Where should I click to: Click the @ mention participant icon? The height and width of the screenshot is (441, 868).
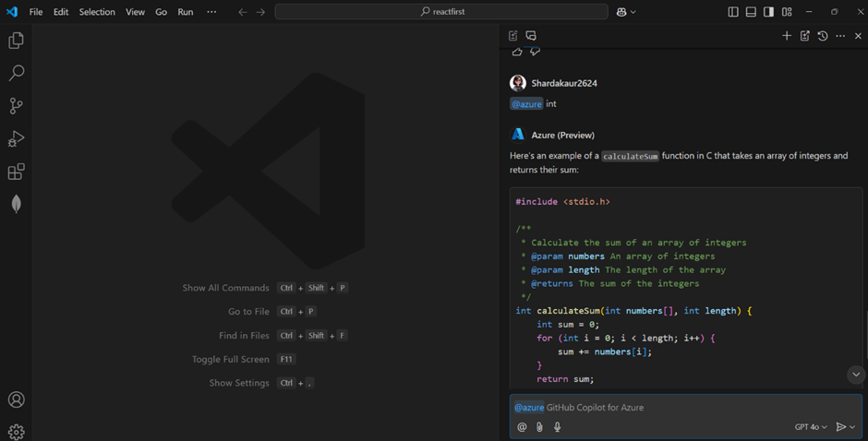[x=522, y=426]
